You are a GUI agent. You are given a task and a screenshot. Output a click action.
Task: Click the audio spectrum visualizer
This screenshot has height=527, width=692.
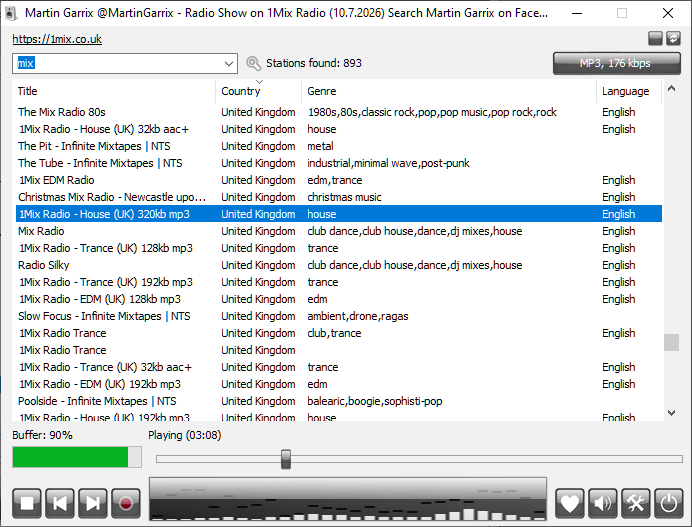[x=348, y=499]
